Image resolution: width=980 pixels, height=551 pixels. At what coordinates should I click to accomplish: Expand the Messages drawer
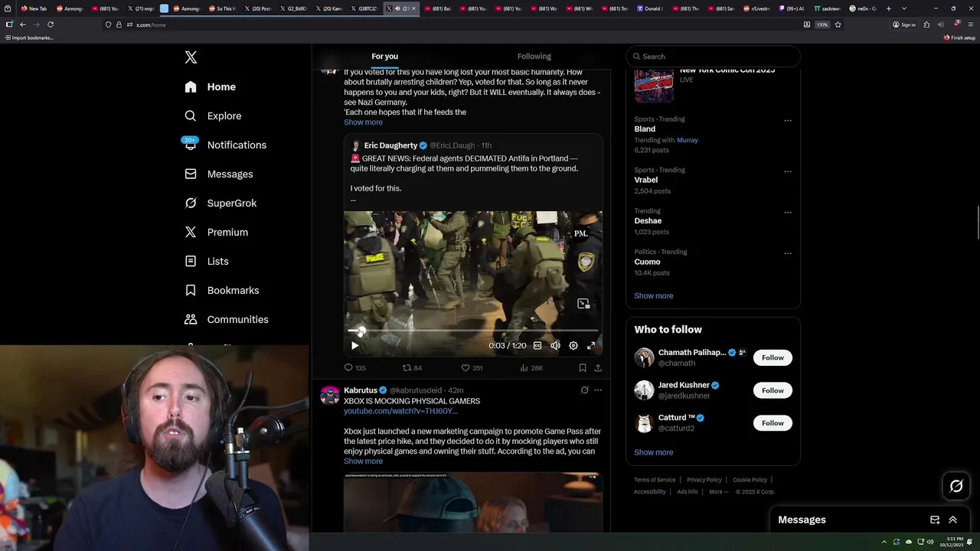point(952,520)
